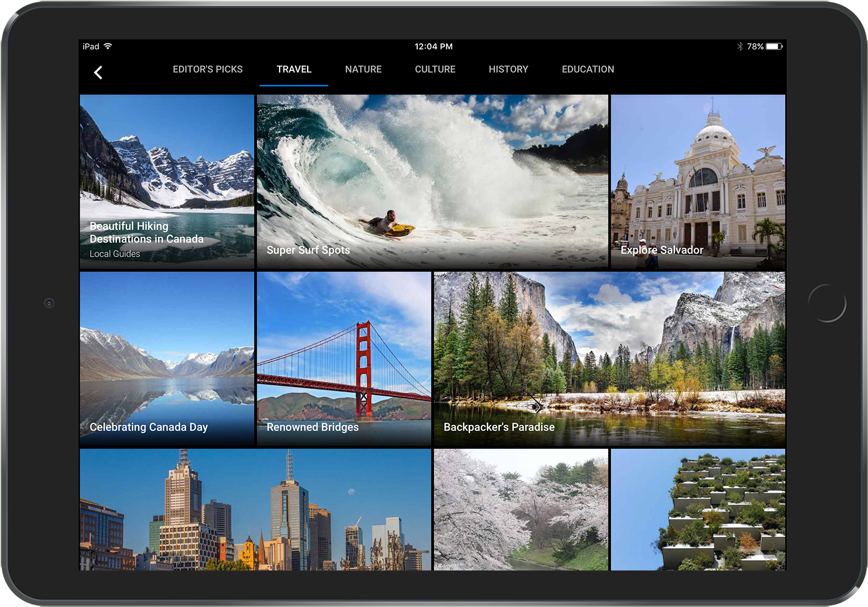Open the Backpacker's Paradise tile
This screenshot has height=607, width=868.
click(610, 359)
